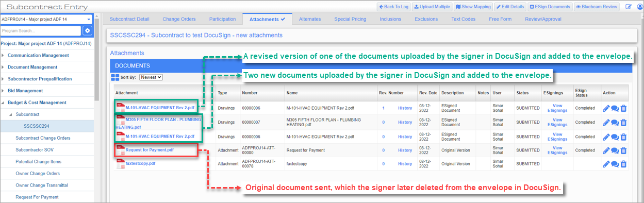
Task: Open the Exclusions tab
Action: pos(426,19)
